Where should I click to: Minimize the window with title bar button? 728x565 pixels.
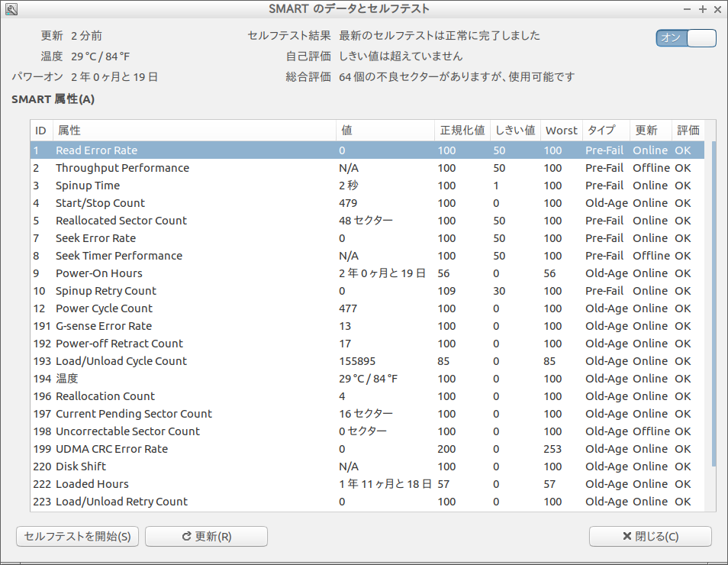687,9
